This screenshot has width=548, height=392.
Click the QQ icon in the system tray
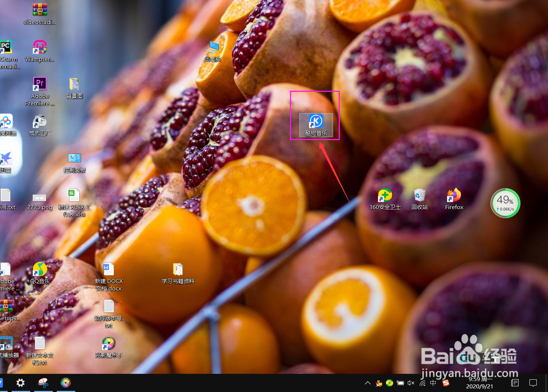pos(379,383)
